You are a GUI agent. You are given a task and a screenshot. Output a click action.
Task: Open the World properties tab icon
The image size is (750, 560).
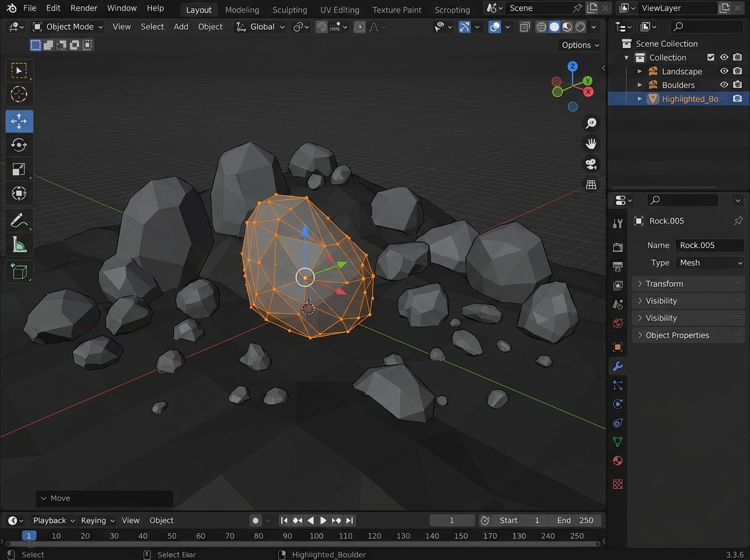617,324
